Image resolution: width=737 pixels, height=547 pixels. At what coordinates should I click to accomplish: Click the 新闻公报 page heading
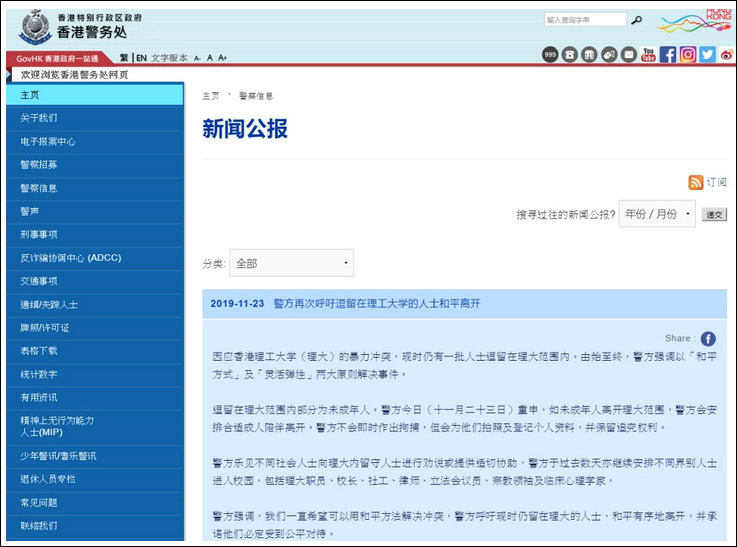[x=245, y=128]
